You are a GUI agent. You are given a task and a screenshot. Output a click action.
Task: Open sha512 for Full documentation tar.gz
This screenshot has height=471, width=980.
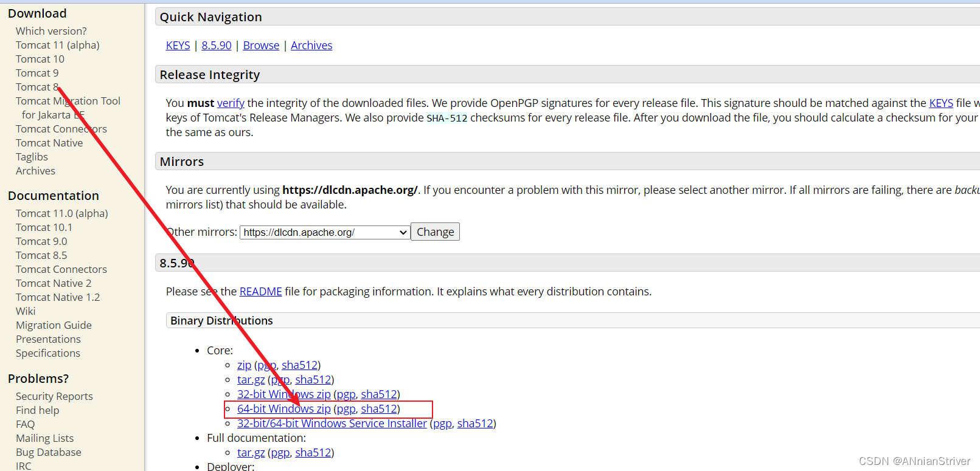click(x=313, y=453)
